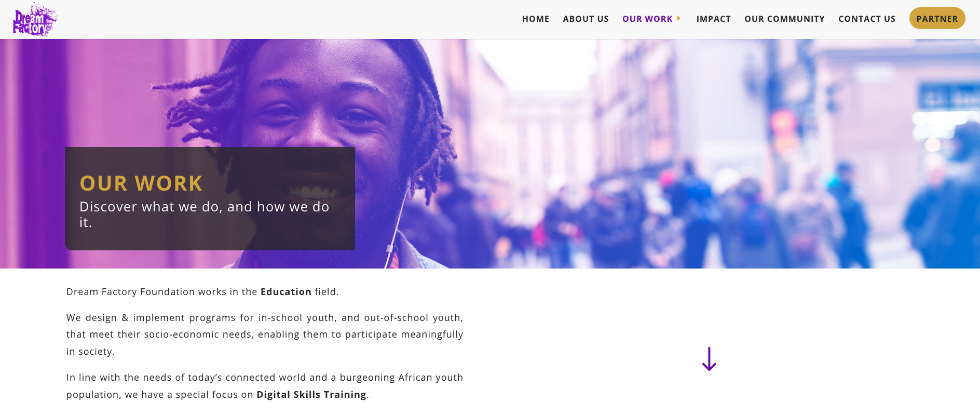980x415 pixels.
Task: Click the gold Partner button
Action: 937,18
